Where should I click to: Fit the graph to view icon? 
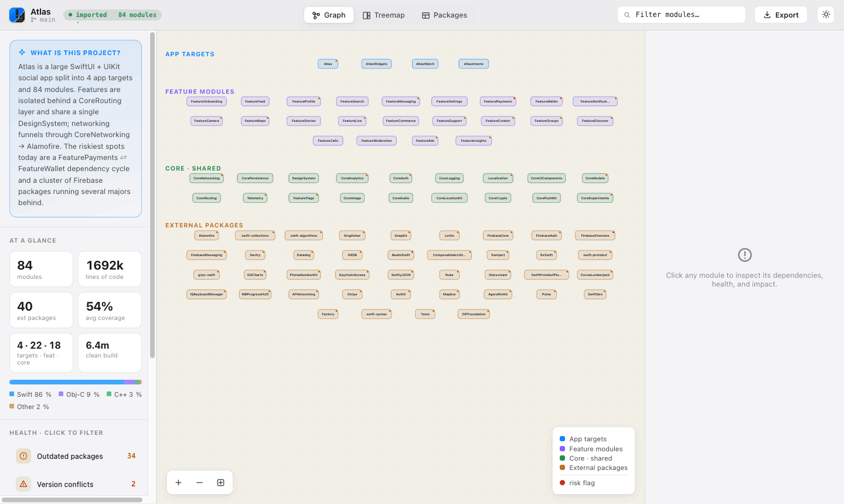[x=221, y=482]
